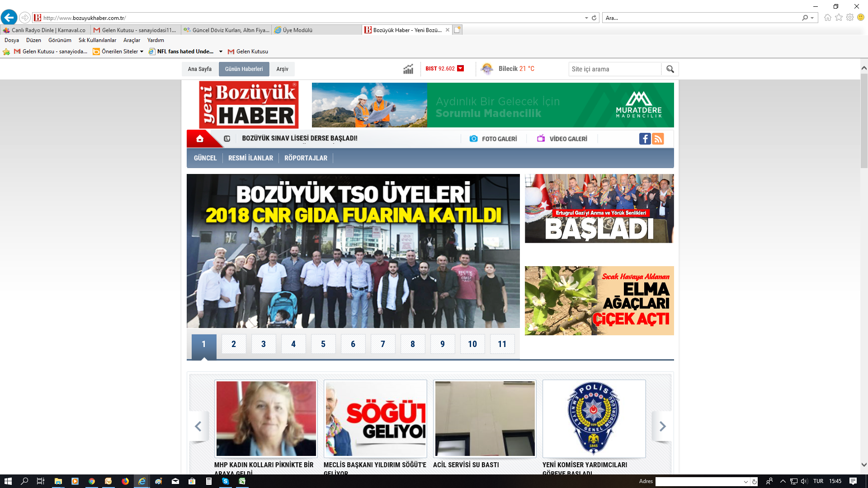
Task: Open Excel from the taskbar
Action: click(x=242, y=481)
